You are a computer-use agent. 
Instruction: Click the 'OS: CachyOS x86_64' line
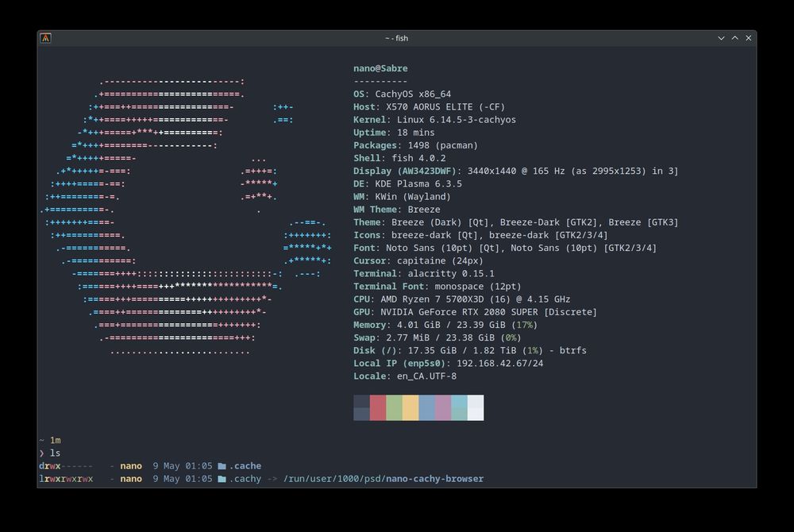click(402, 94)
